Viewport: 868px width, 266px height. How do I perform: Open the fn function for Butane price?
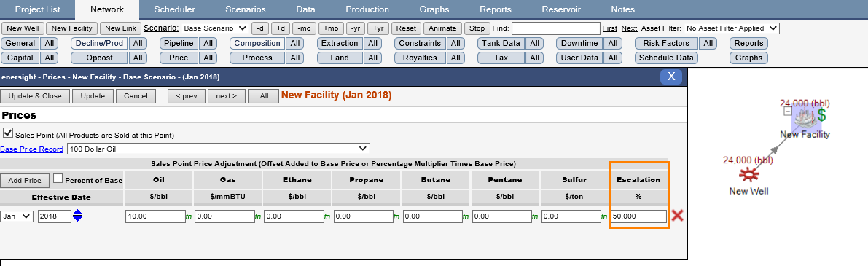click(466, 217)
